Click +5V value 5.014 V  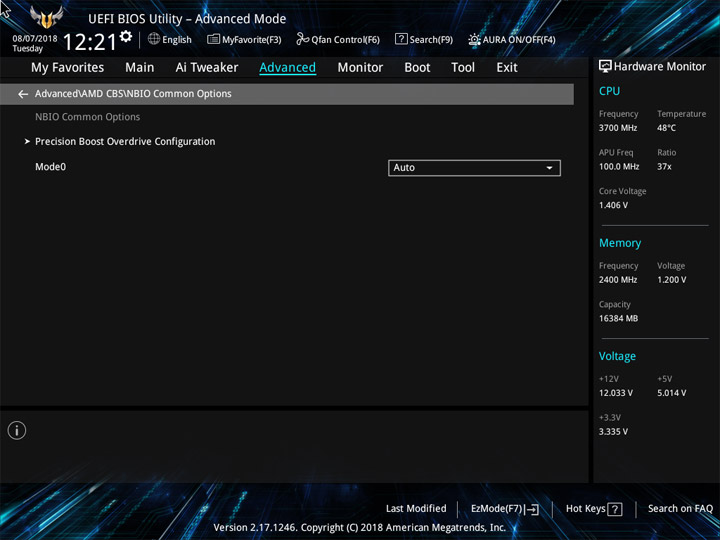(671, 393)
